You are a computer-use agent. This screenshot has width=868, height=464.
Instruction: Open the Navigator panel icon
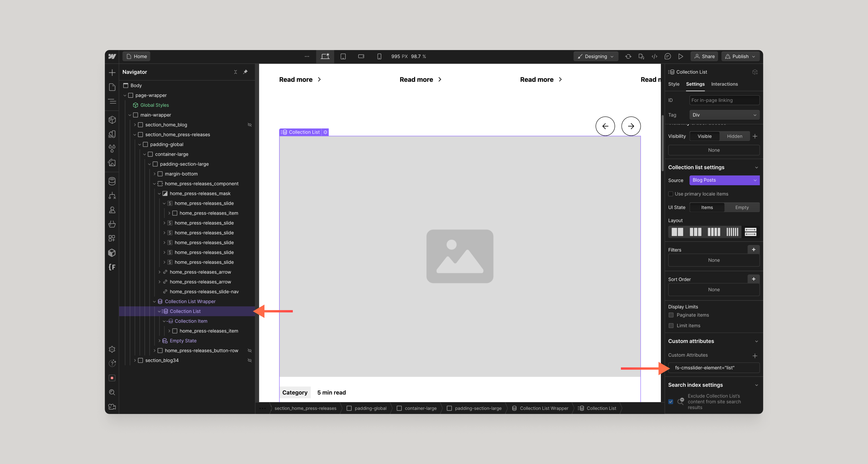[112, 101]
